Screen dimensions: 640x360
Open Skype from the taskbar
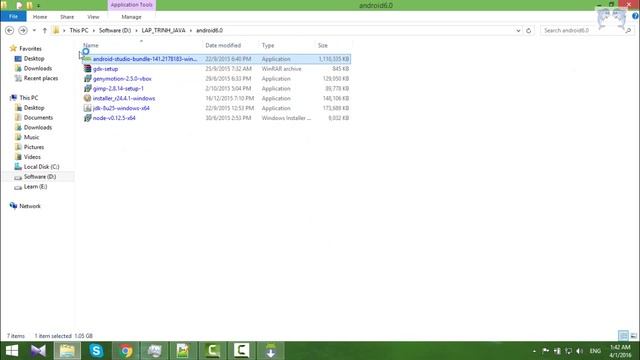tap(96, 351)
